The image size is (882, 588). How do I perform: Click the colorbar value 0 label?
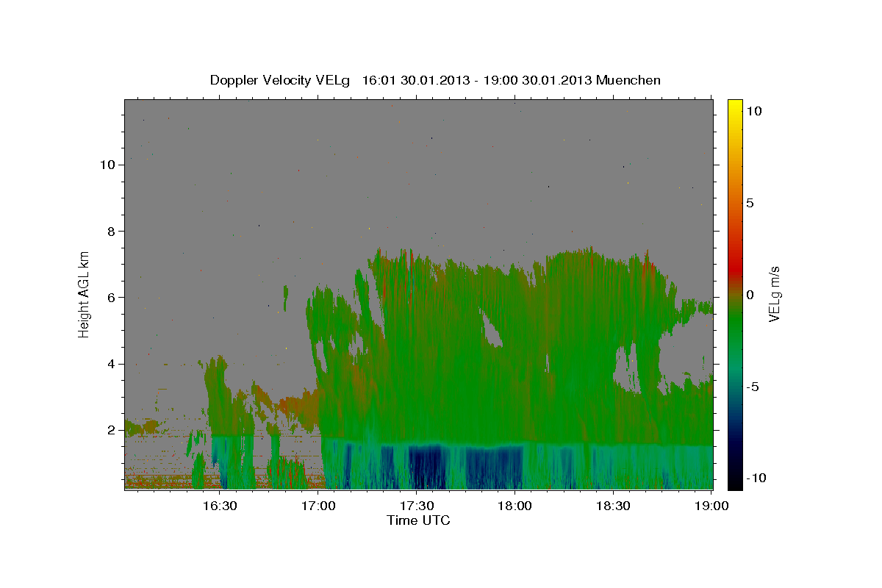750,294
